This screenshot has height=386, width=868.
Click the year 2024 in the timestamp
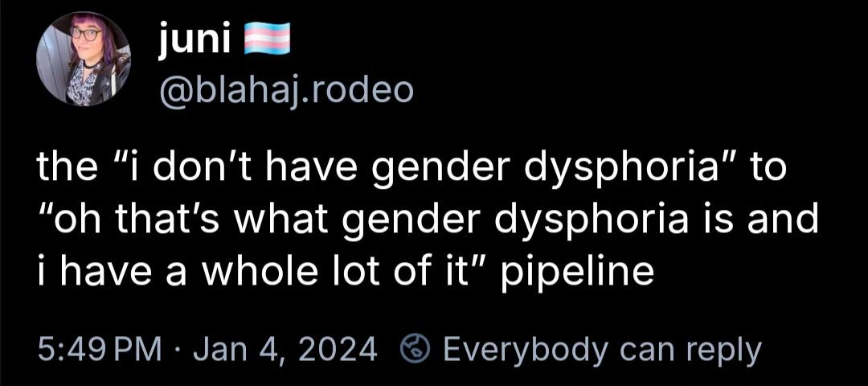tap(344, 350)
